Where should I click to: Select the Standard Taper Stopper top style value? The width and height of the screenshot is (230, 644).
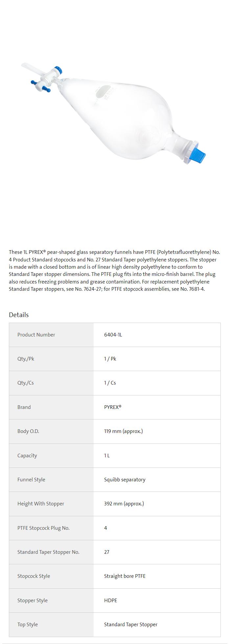130,625
